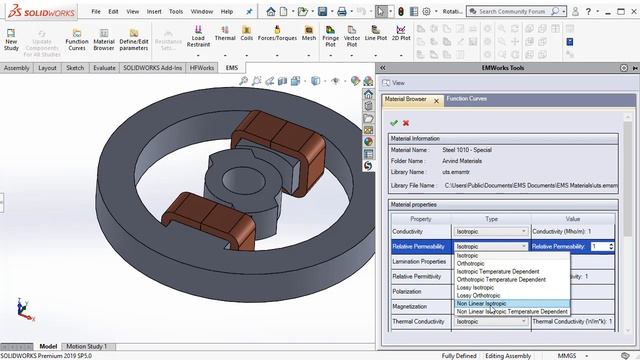The image size is (640, 360).
Task: Click the user login icon
Action: click(x=575, y=11)
